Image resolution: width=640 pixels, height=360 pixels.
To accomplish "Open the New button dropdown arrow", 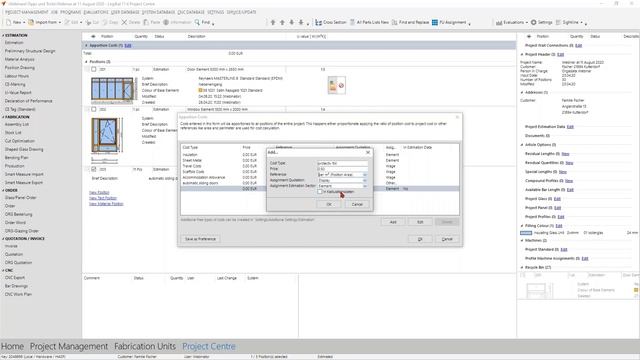I will 24,22.
